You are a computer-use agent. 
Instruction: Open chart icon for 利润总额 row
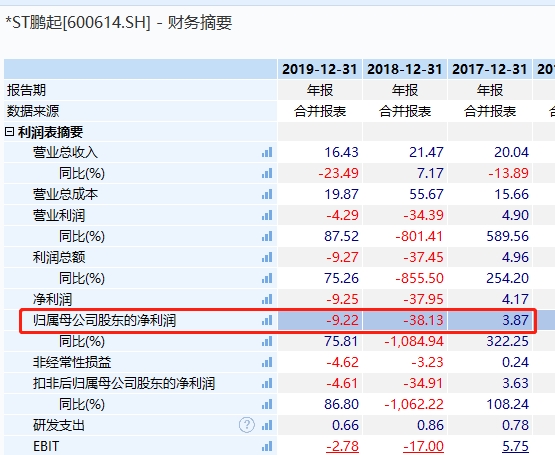pos(267,257)
